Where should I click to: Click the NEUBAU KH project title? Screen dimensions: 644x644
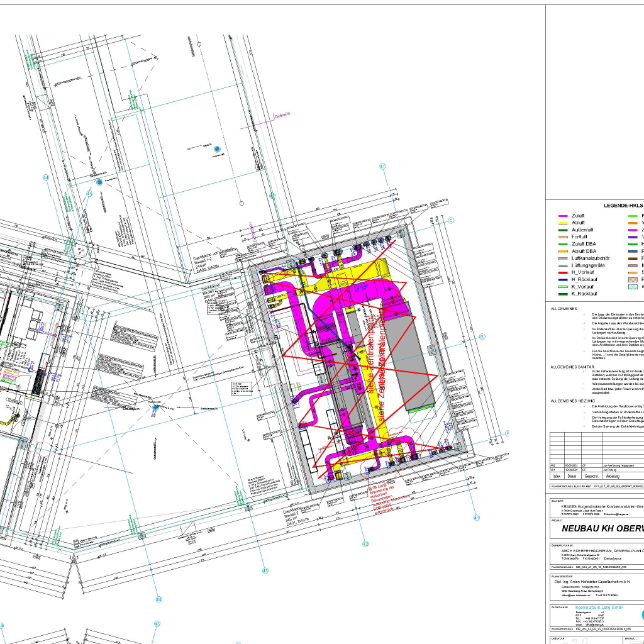602,529
